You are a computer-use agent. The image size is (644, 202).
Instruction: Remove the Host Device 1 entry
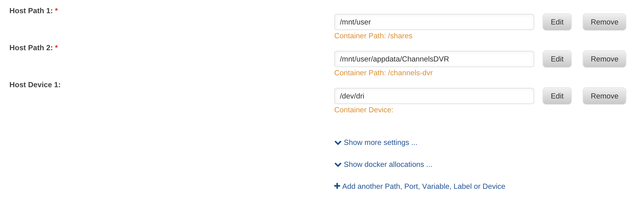tap(604, 96)
